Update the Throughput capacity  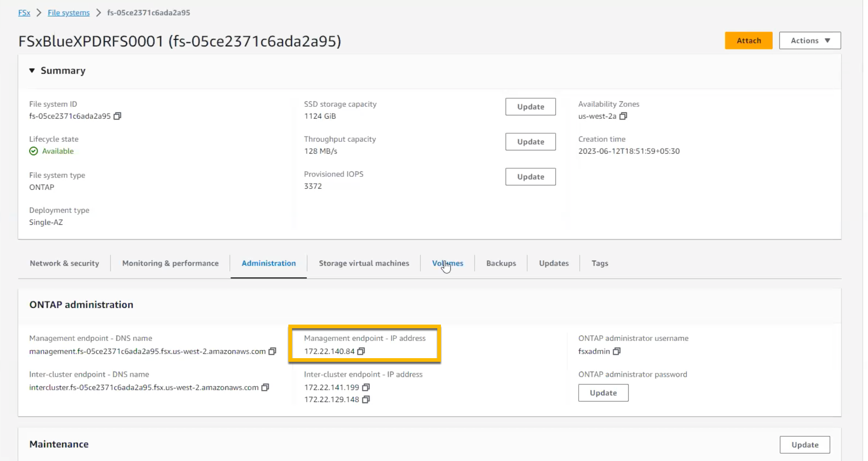pyautogui.click(x=530, y=142)
